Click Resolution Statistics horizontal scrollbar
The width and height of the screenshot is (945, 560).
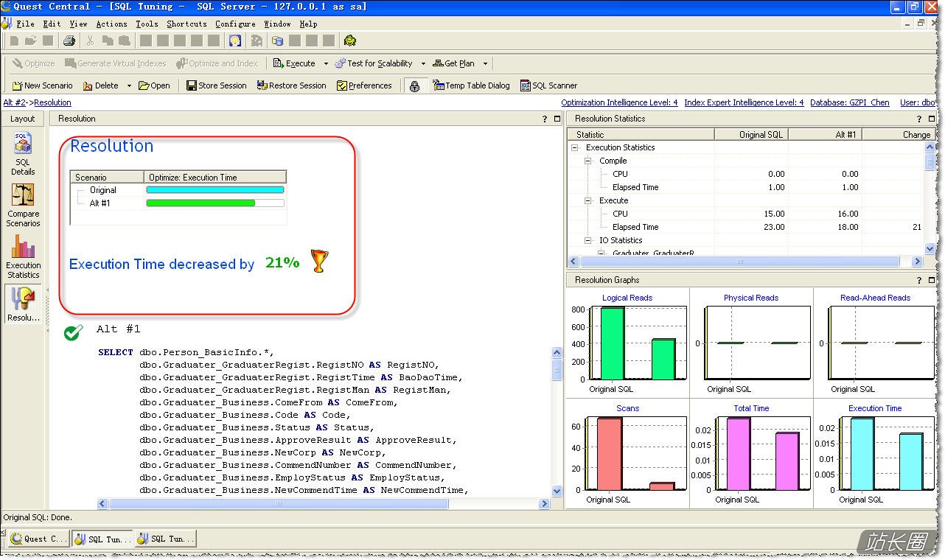[x=740, y=261]
